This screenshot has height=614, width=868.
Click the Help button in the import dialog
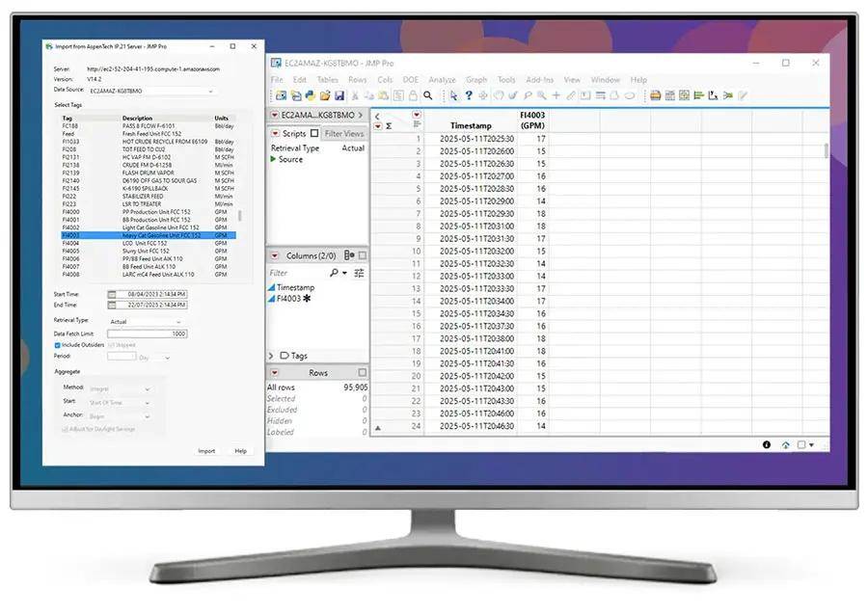point(240,450)
